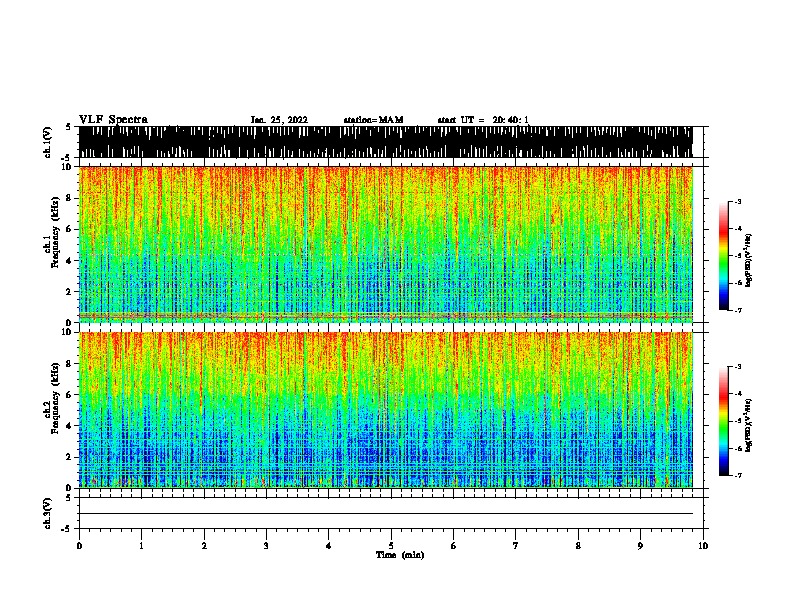792x612 pixels.
Task: Select the ch.2 "Frequency (kHz)" axis label
Action: tap(55, 398)
